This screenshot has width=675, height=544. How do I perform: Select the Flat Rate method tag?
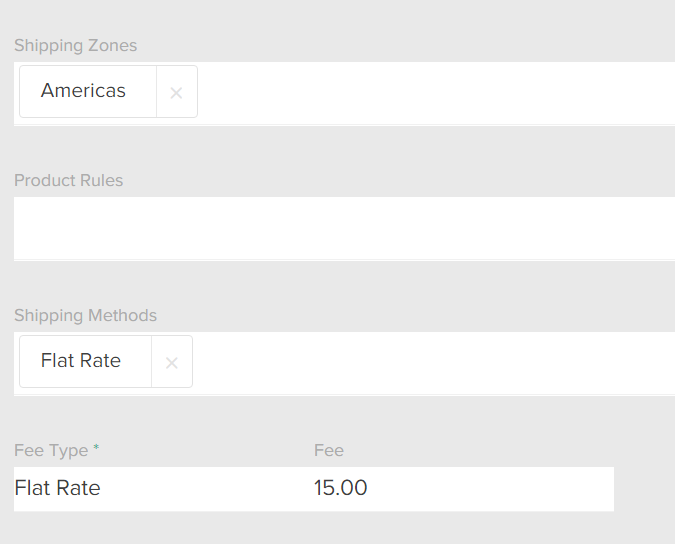(81, 361)
